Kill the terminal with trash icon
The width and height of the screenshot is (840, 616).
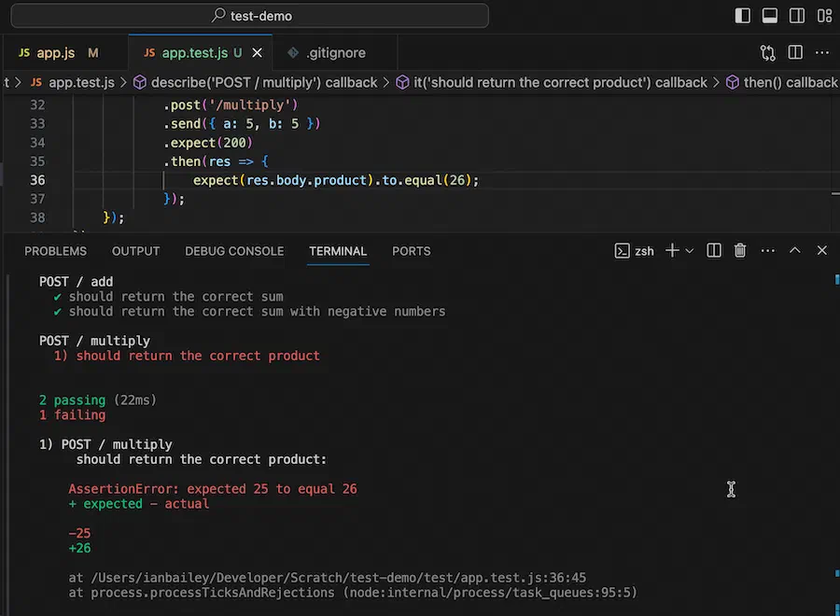point(740,251)
